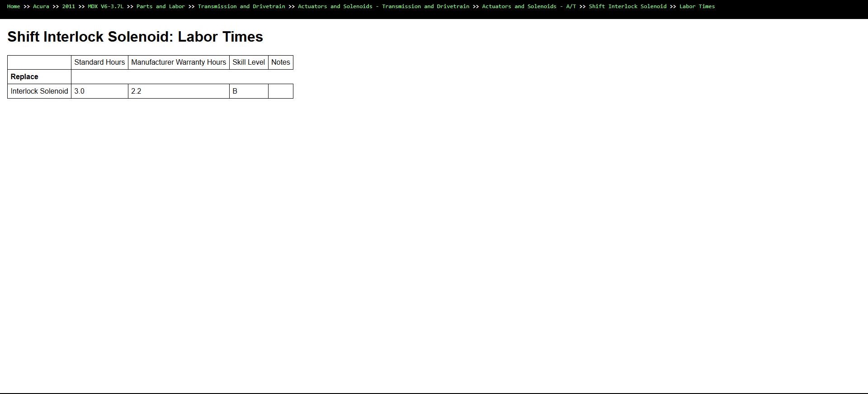Open Actuators and Solenoids - A/T breadcrumb
Viewport: 868px width, 394px height.
(529, 6)
